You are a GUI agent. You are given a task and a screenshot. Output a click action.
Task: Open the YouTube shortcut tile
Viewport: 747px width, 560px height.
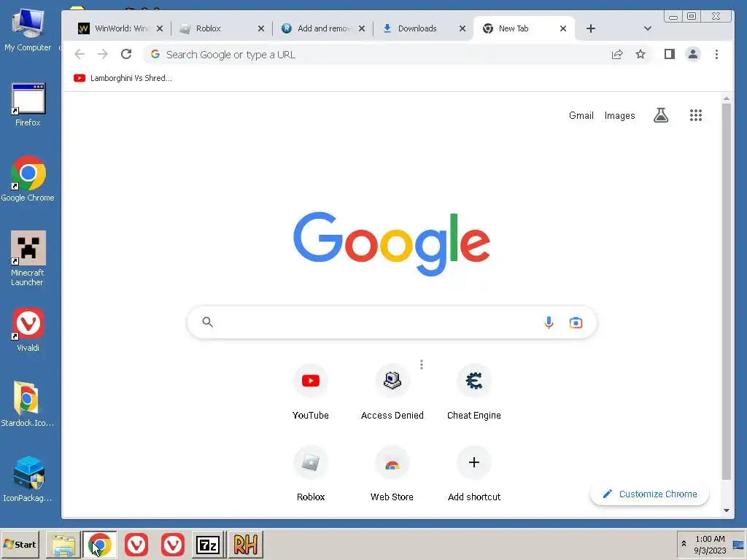pyautogui.click(x=311, y=392)
